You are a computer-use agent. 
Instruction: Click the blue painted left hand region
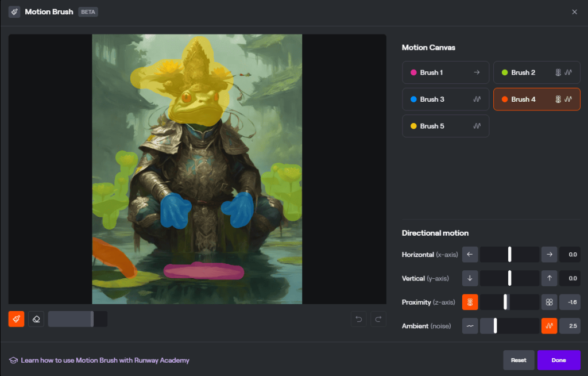coord(175,210)
